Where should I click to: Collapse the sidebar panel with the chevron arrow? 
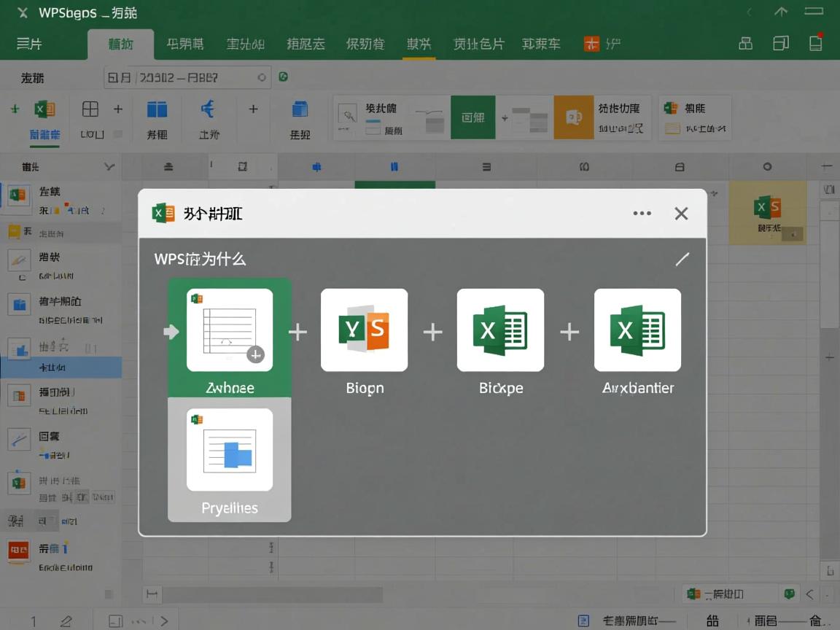click(108, 166)
